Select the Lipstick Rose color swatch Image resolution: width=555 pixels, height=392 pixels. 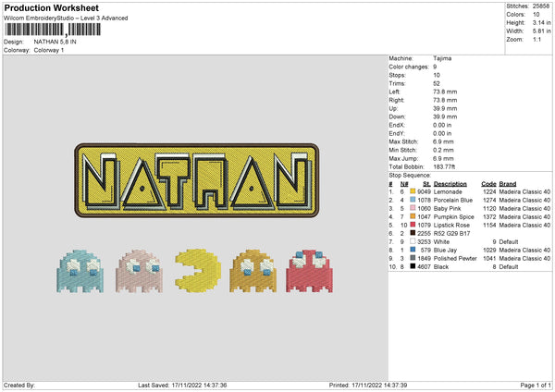(x=413, y=225)
